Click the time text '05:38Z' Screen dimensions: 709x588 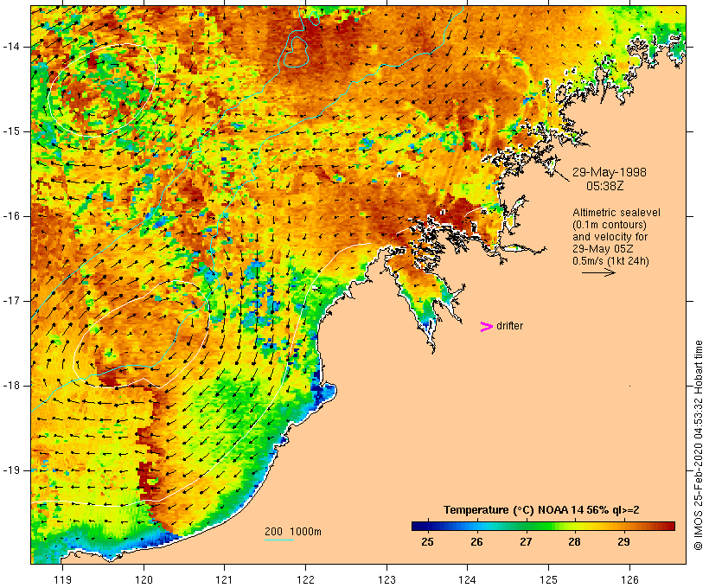[605, 186]
